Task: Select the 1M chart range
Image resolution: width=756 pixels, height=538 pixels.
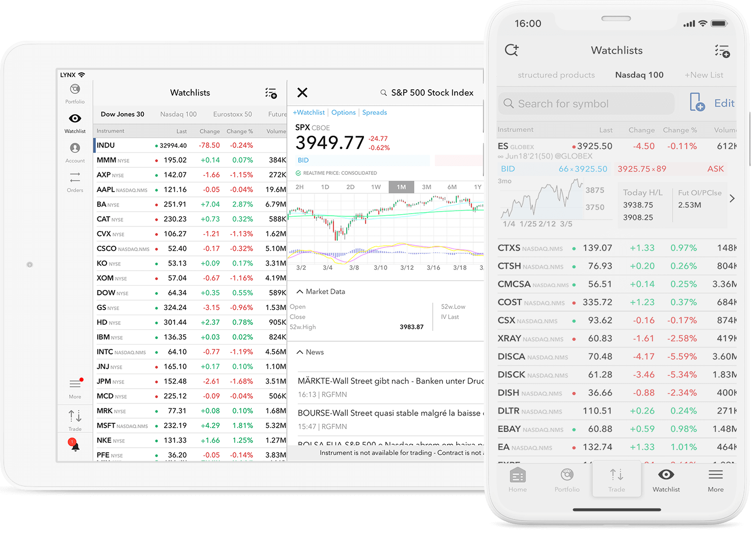Action: pyautogui.click(x=401, y=187)
